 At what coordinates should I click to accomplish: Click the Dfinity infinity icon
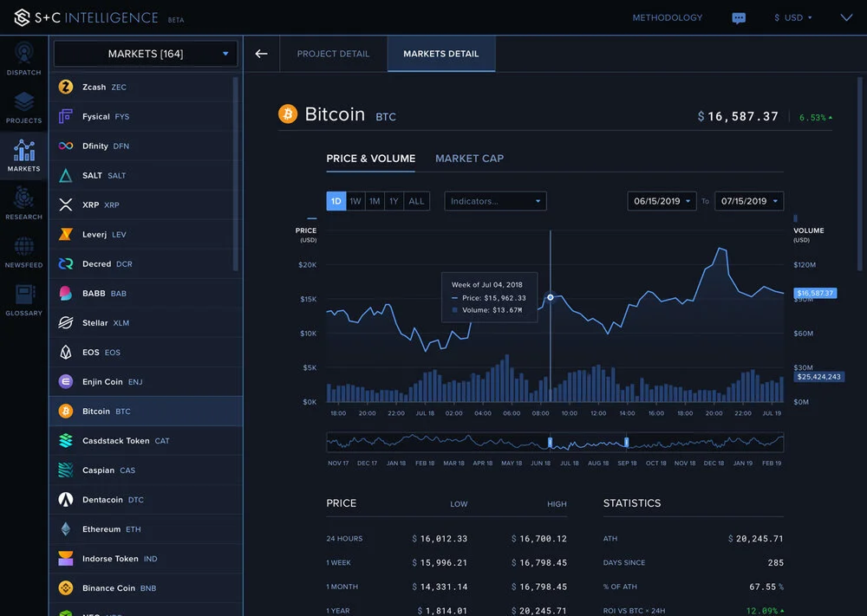(x=66, y=146)
